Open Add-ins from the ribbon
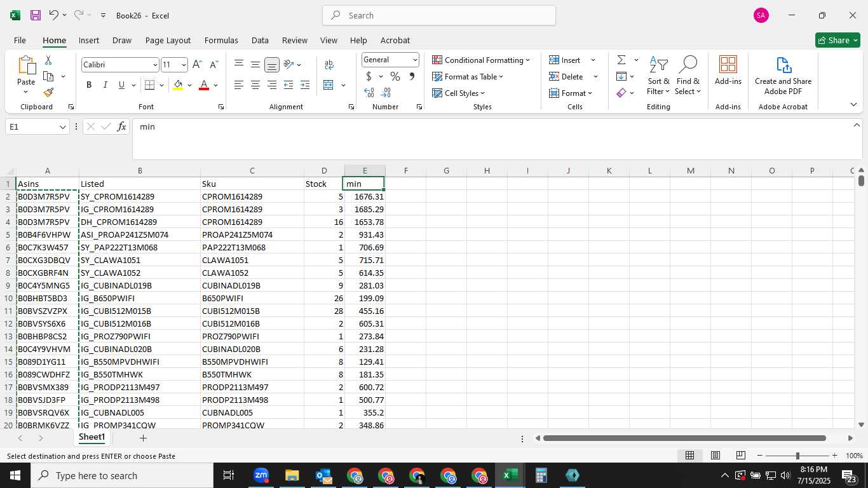The image size is (868, 488). pos(728,70)
